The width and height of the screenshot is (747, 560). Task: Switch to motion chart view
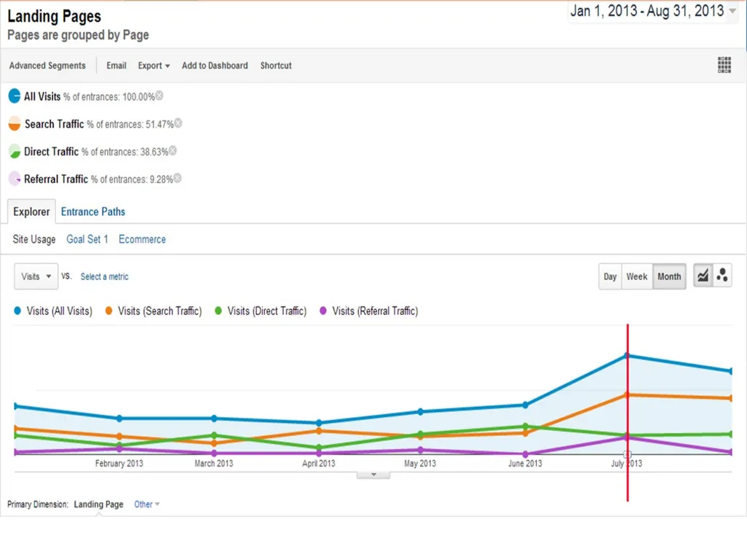click(x=722, y=276)
